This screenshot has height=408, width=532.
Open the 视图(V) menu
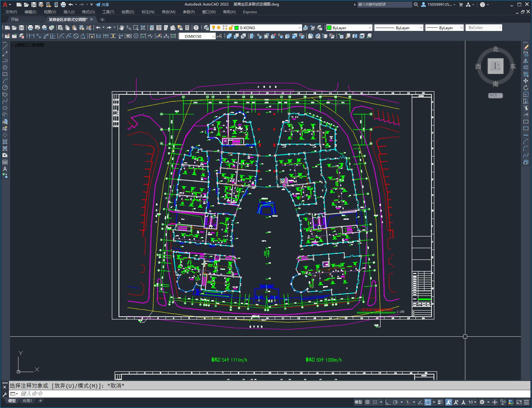pyautogui.click(x=50, y=12)
